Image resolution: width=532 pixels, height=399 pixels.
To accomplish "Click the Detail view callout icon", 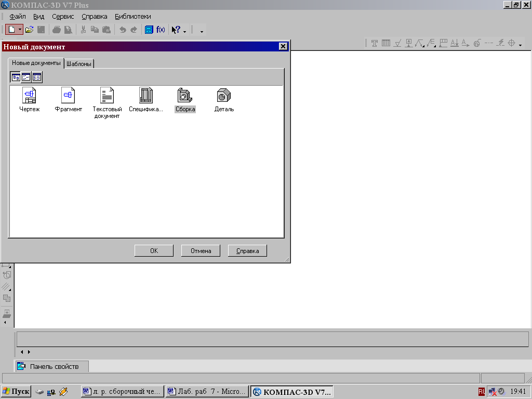I will tap(477, 43).
